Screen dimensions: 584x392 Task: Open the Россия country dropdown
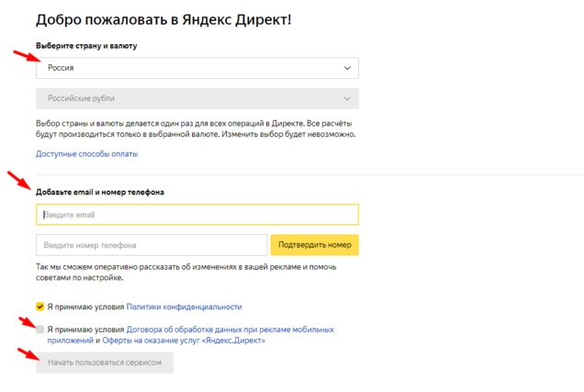[197, 68]
